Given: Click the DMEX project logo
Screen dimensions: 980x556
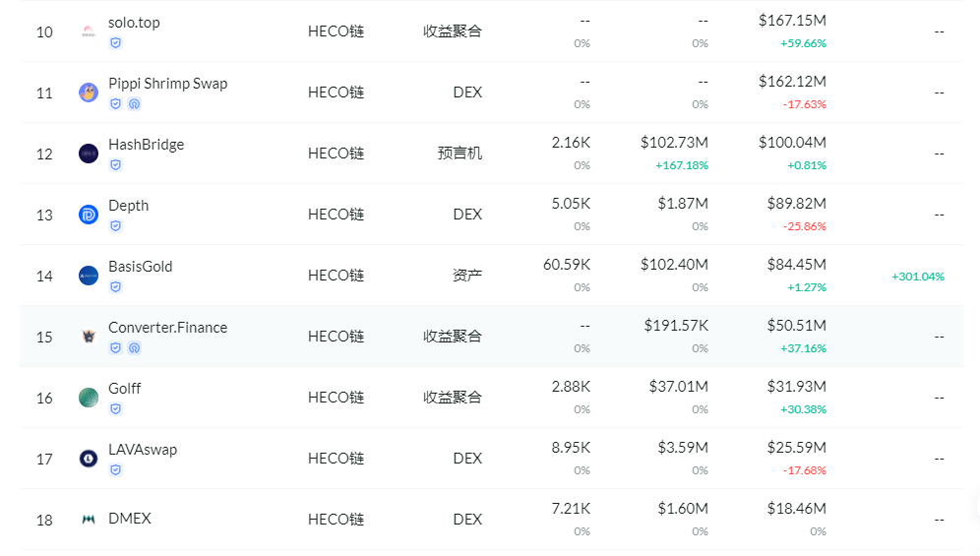Looking at the screenshot, I should click(89, 520).
